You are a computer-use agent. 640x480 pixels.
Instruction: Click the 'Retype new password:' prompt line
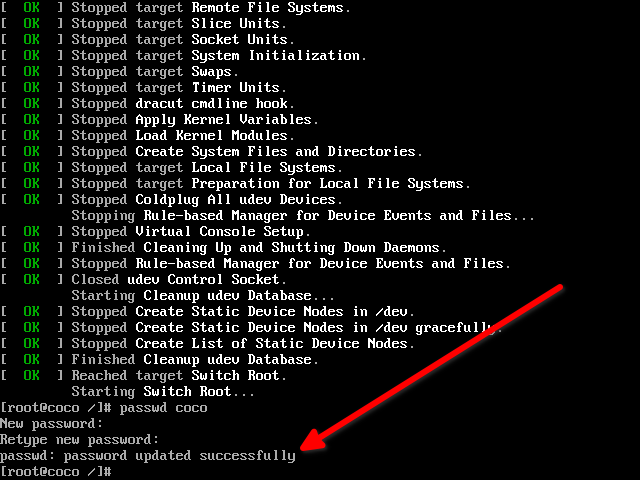click(x=80, y=440)
